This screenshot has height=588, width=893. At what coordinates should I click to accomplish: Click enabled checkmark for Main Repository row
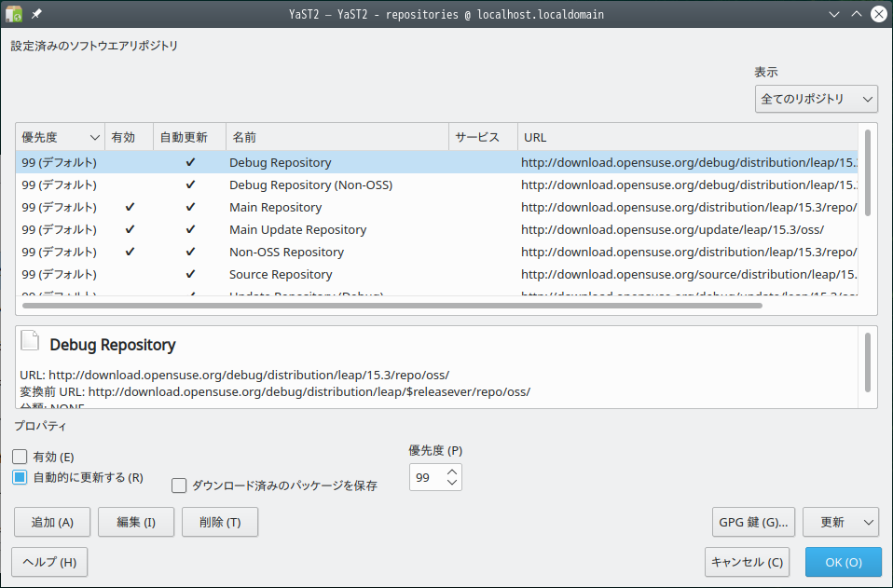(x=130, y=207)
